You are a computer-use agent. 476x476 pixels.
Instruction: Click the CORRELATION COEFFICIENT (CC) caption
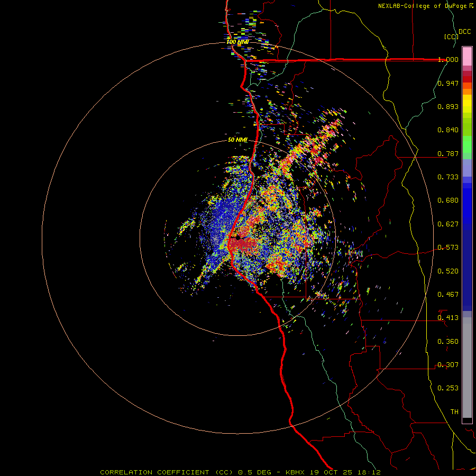pyautogui.click(x=167, y=472)
